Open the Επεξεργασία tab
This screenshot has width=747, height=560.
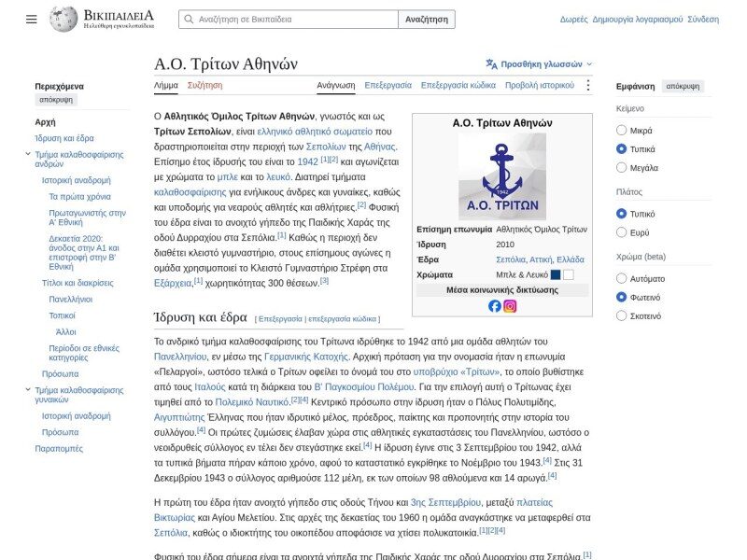388,85
